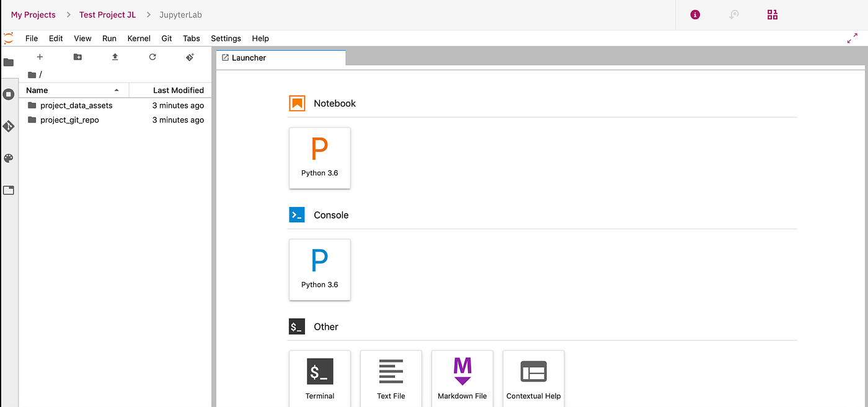Initialize a Git repository from the toolbar
The height and width of the screenshot is (407, 868).
click(x=190, y=56)
